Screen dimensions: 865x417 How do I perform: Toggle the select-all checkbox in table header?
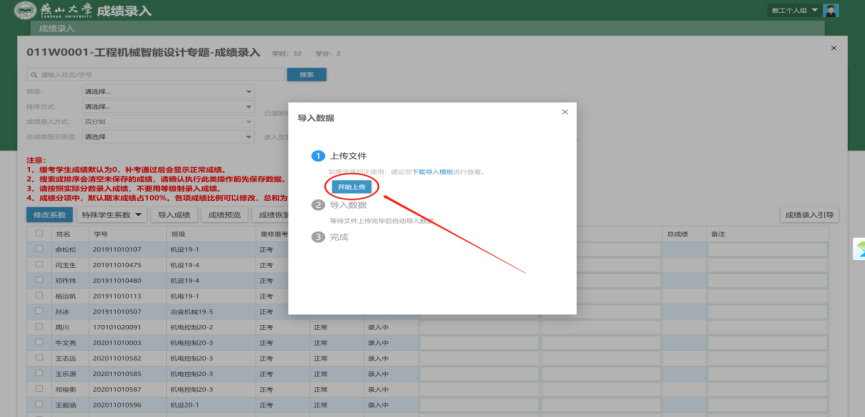point(38,234)
